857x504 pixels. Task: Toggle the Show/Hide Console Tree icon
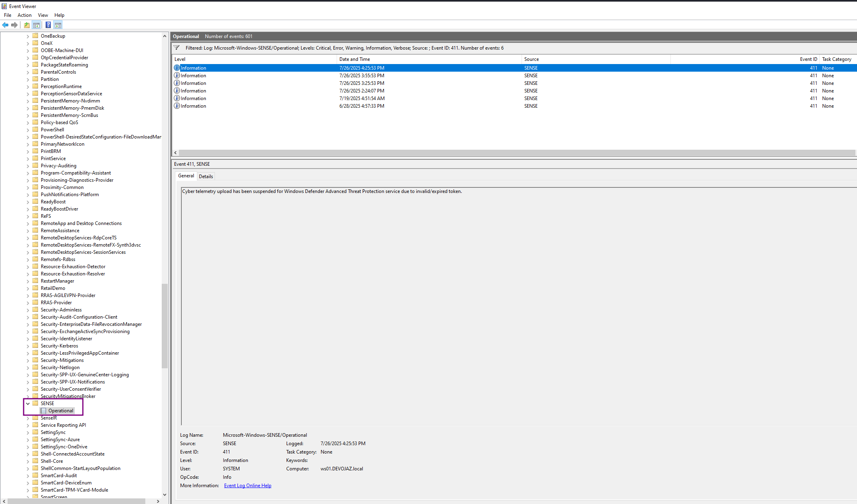pyautogui.click(x=36, y=25)
